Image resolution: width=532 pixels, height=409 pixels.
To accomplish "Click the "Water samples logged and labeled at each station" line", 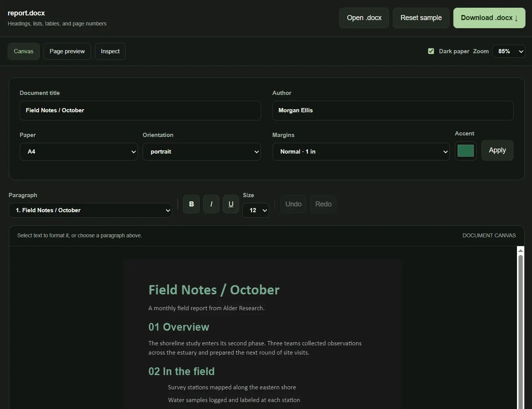I will coord(234,400).
